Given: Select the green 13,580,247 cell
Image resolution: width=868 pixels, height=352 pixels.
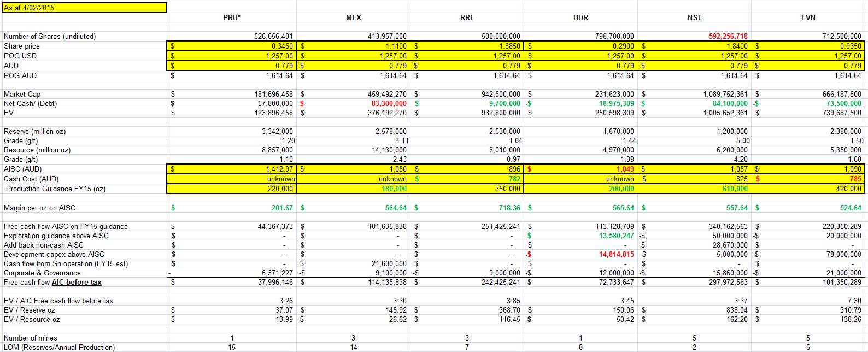Looking at the screenshot, I should click(617, 236).
